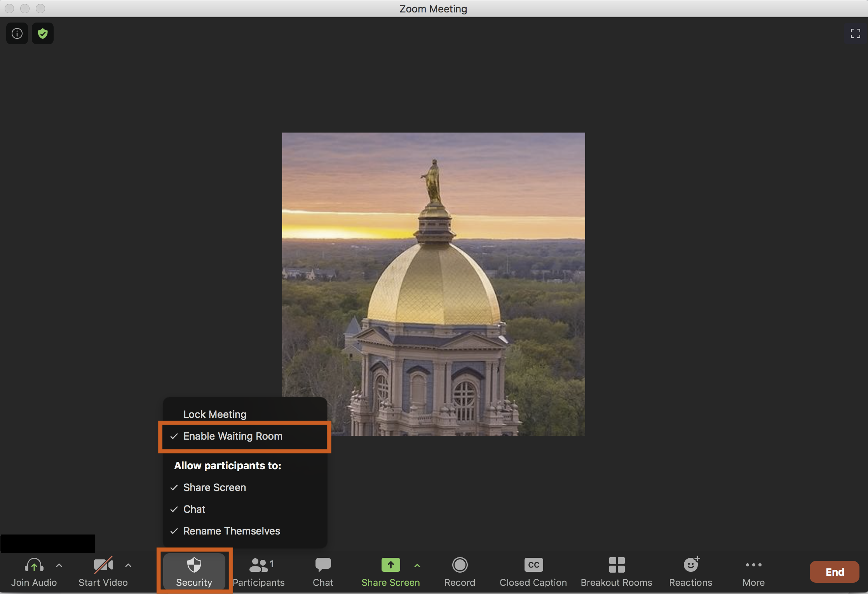
Task: Click the participant video thumbnail
Action: coord(434,284)
